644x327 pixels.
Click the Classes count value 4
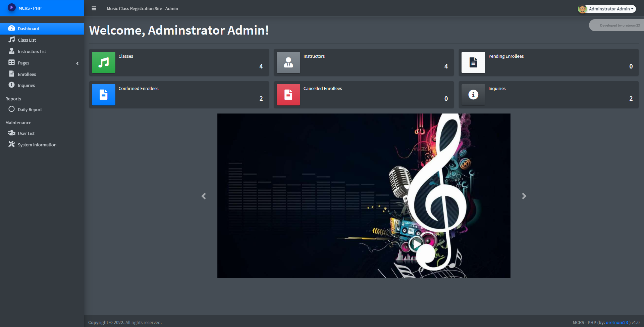tap(261, 66)
